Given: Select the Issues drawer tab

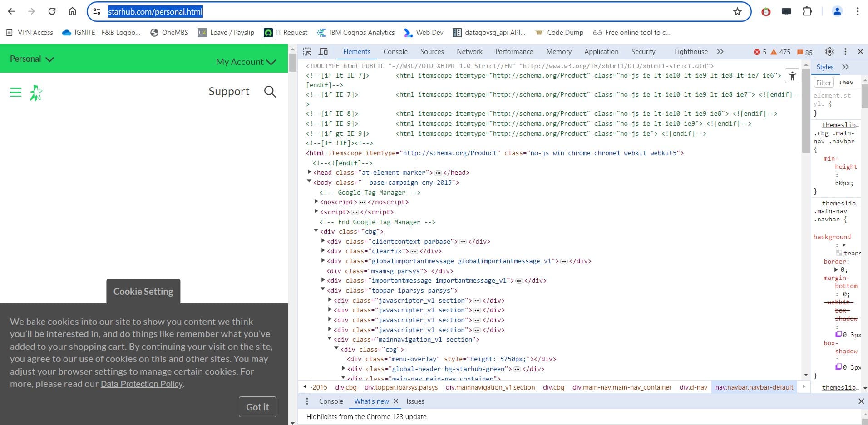Looking at the screenshot, I should point(415,401).
